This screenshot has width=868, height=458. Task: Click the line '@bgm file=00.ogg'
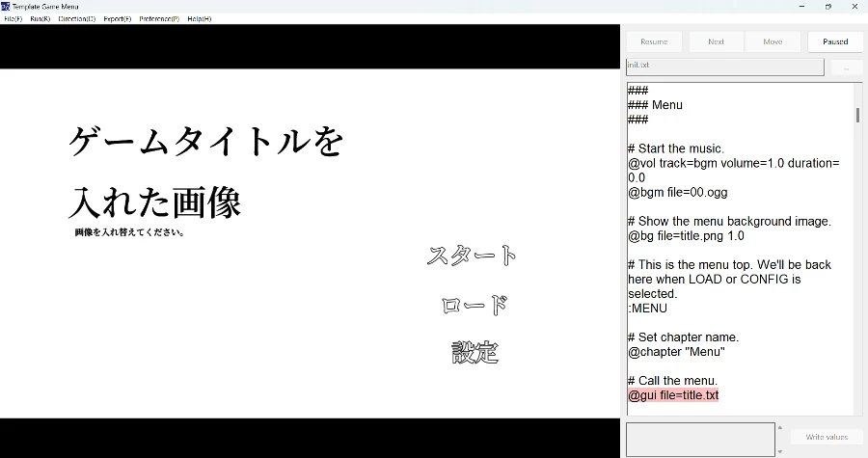click(x=678, y=193)
